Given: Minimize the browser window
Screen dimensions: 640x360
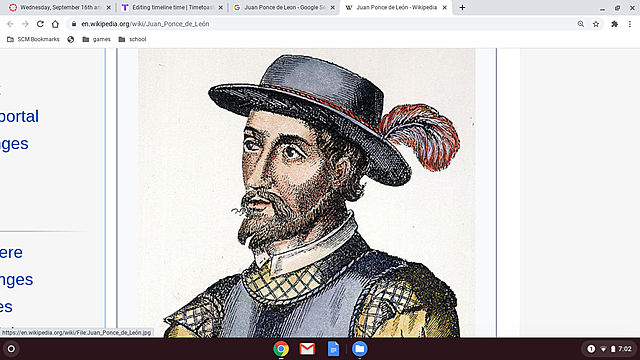Looking at the screenshot, I should tap(602, 8).
